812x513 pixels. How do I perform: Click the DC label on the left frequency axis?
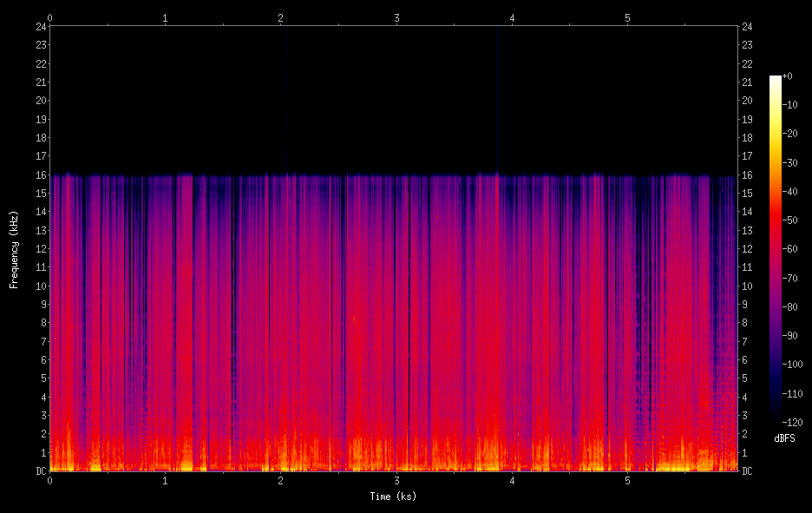tap(40, 470)
